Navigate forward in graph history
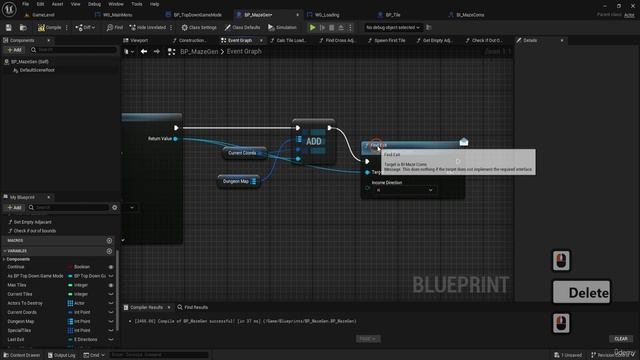 point(157,51)
